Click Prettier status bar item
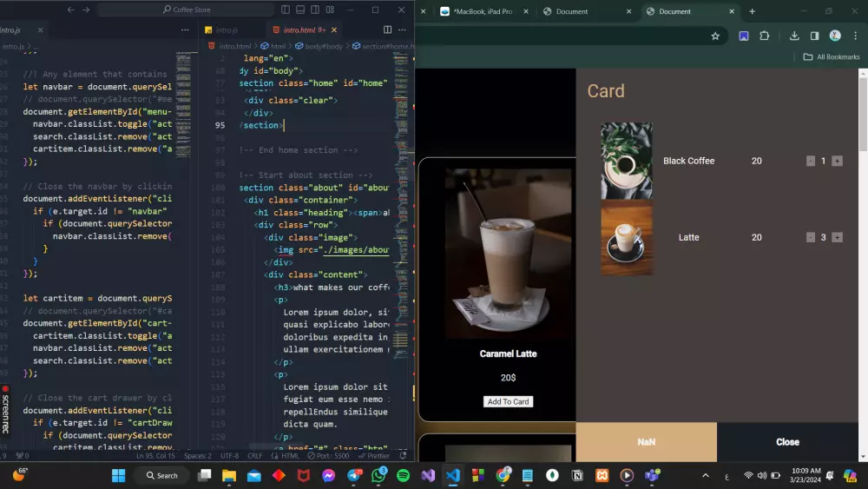This screenshot has width=868, height=489. 374,456
